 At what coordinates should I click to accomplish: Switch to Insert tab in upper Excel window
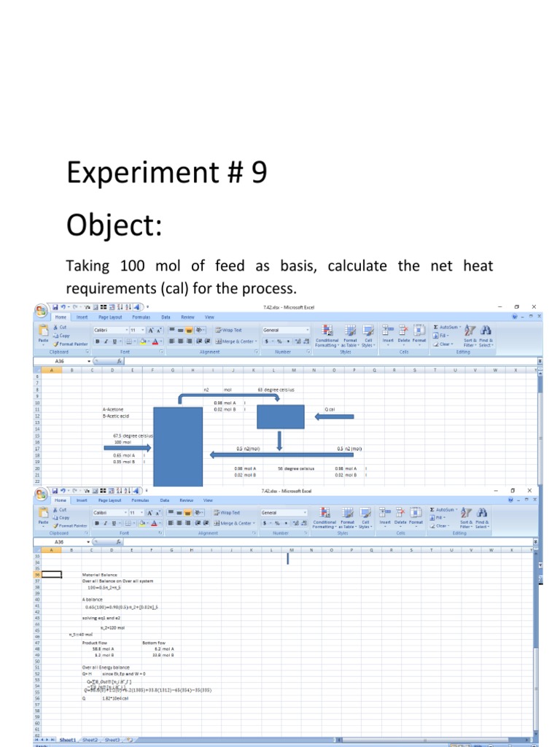82,317
